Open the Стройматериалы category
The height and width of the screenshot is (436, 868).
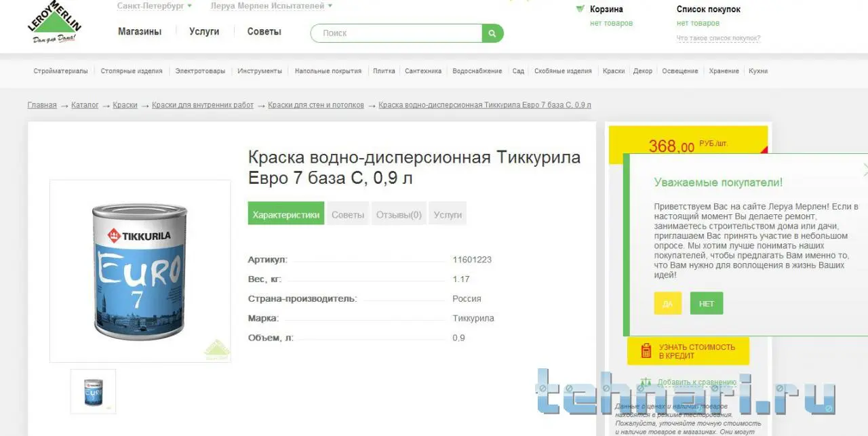pos(61,71)
